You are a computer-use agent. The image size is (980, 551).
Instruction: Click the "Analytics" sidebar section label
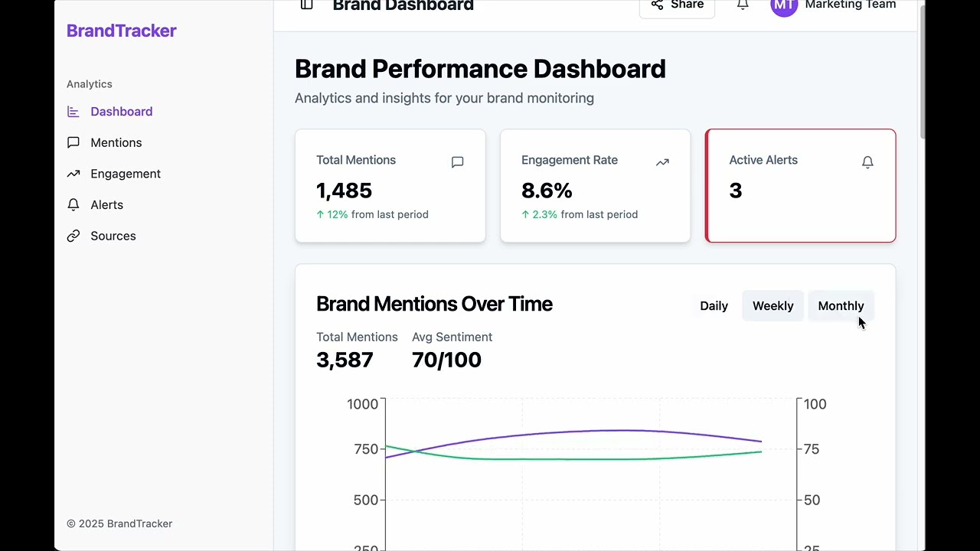coord(90,84)
